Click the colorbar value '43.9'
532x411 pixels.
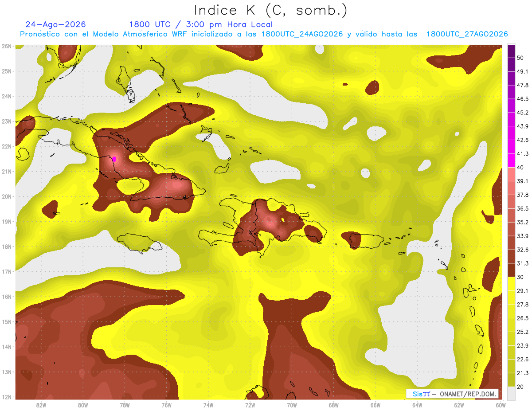(523, 126)
